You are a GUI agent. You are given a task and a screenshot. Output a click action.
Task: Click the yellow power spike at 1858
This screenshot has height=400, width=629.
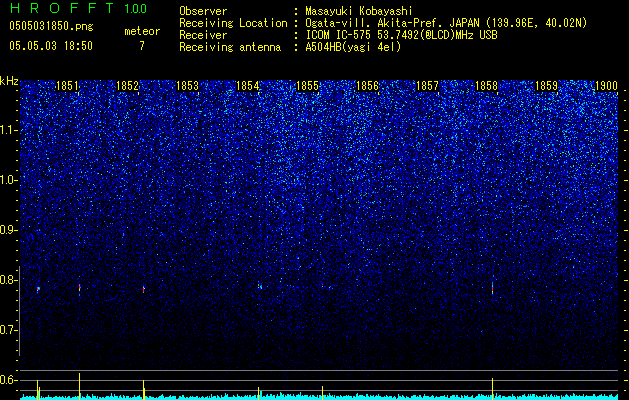[493, 388]
